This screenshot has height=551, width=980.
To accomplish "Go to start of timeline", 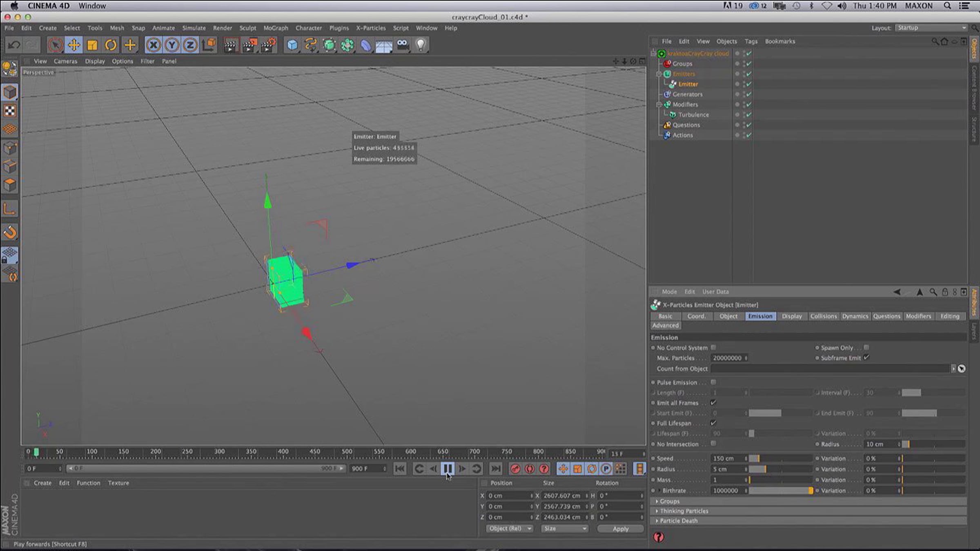I will (400, 469).
